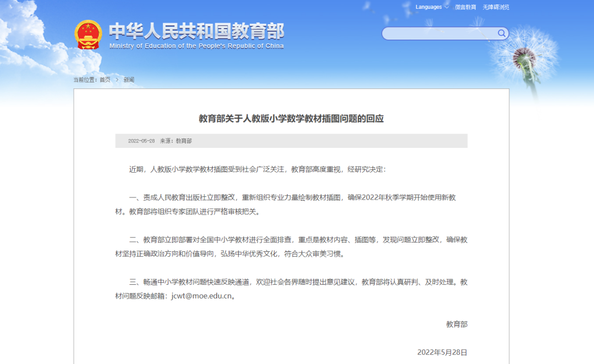The image size is (594, 364).
Task: Click the national emblem logo
Action: [87, 33]
